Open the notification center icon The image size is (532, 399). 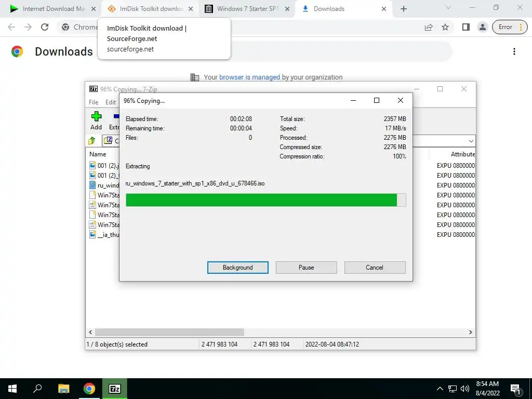516,389
